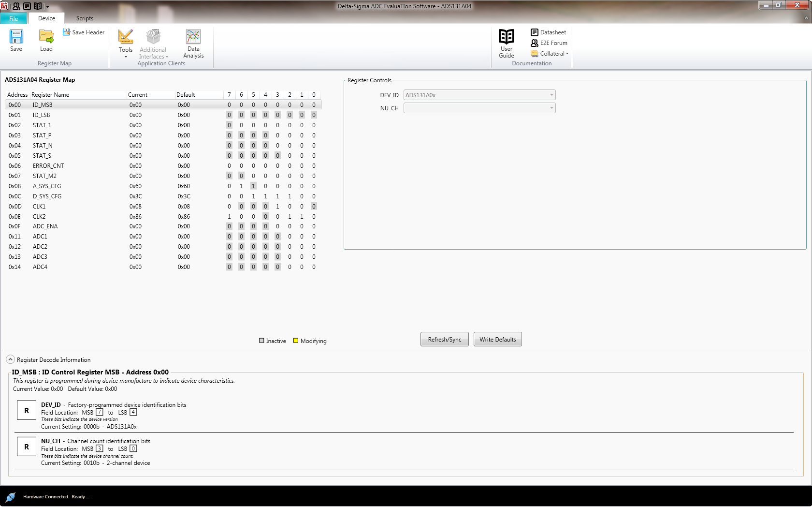Open the Tools dropdown menu
Image resolution: width=812 pixels, height=507 pixels.
[126, 44]
